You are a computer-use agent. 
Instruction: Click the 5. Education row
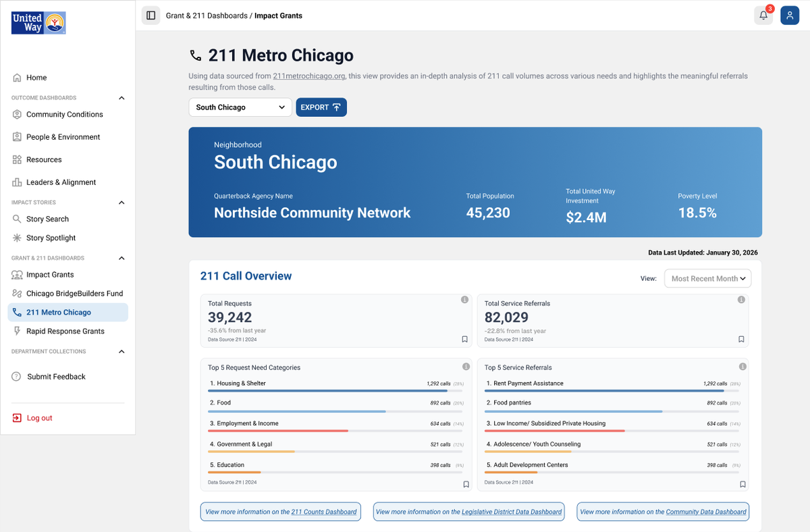(335, 468)
